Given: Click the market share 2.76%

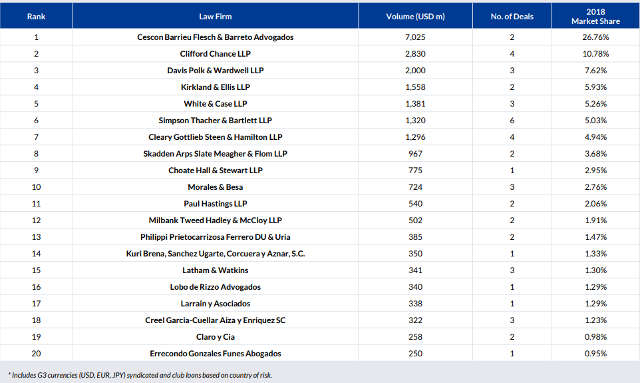Looking at the screenshot, I should click(x=596, y=187).
